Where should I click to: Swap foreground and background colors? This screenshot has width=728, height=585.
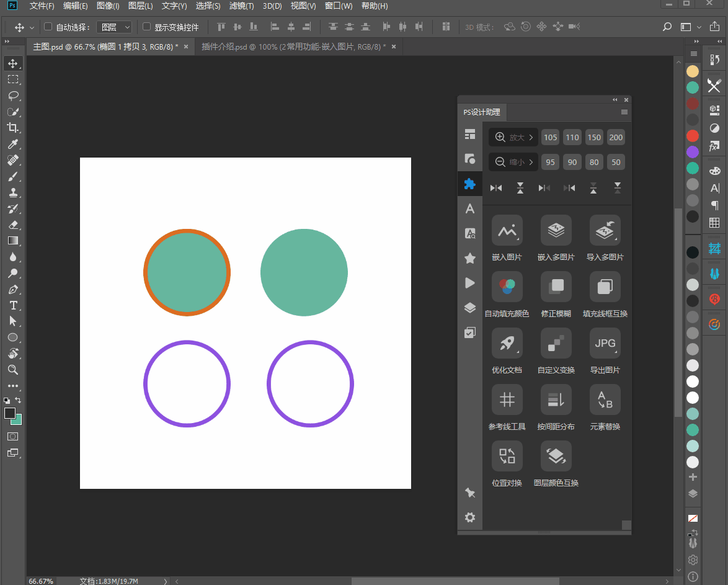click(18, 400)
